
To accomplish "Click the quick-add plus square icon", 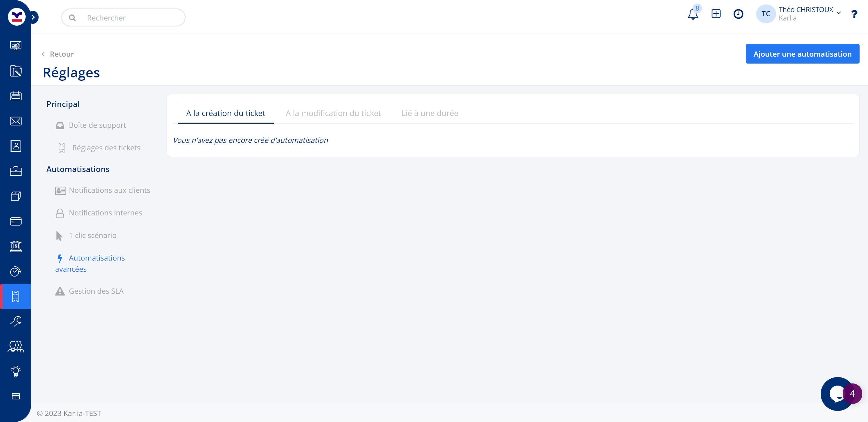I will pos(716,14).
